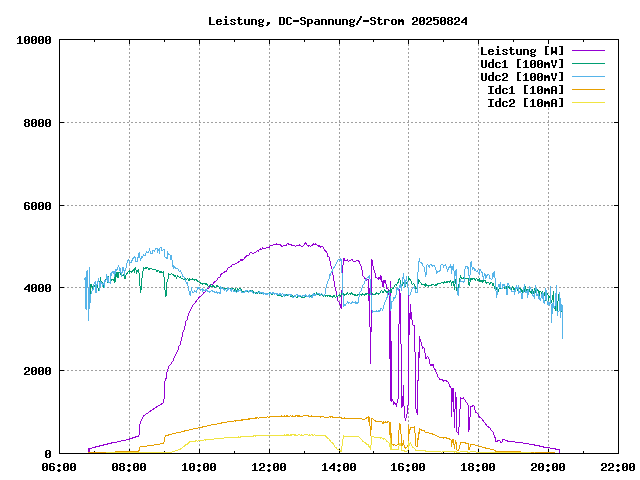
Task: Click the light blue Udc2 legend line sample
Action: point(588,76)
